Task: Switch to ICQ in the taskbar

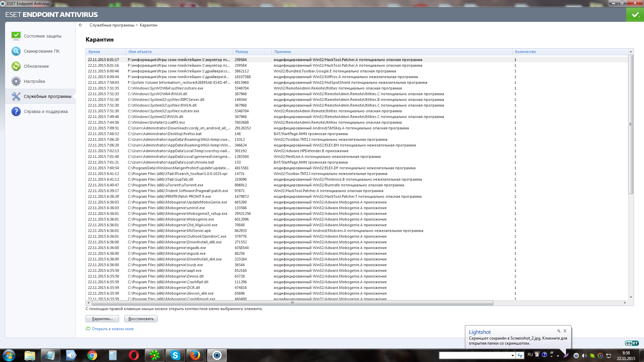Action: click(x=155, y=355)
